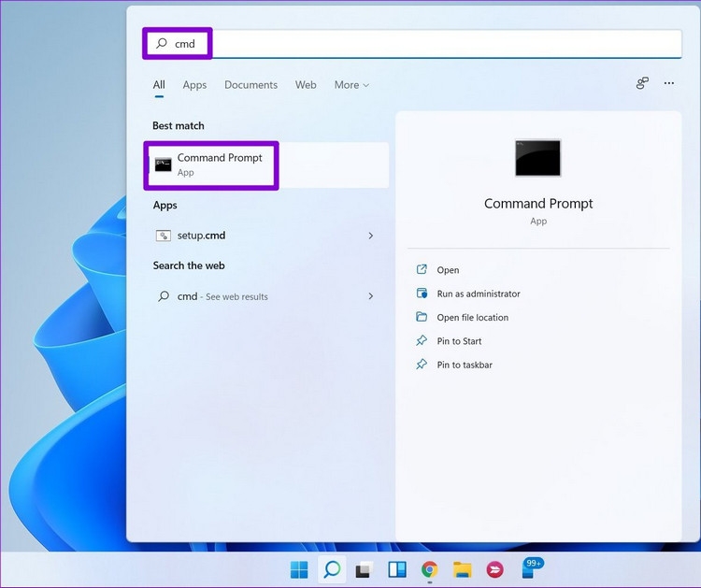
Task: Select cmd - See web results
Action: (266, 296)
